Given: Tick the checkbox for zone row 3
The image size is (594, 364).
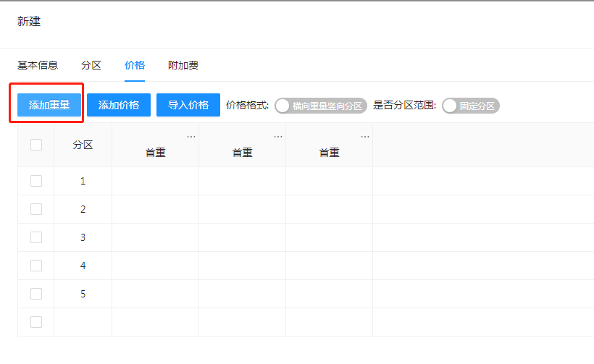Looking at the screenshot, I should pyautogui.click(x=36, y=237).
